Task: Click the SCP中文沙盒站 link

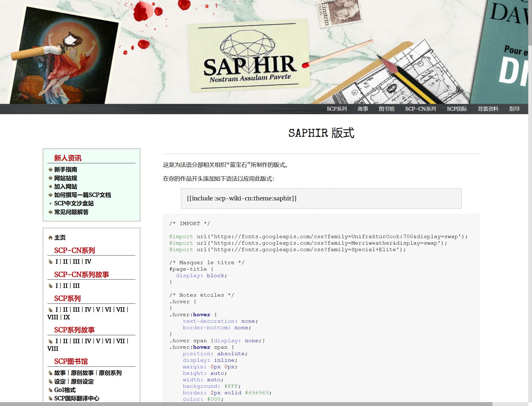Action: coord(74,203)
